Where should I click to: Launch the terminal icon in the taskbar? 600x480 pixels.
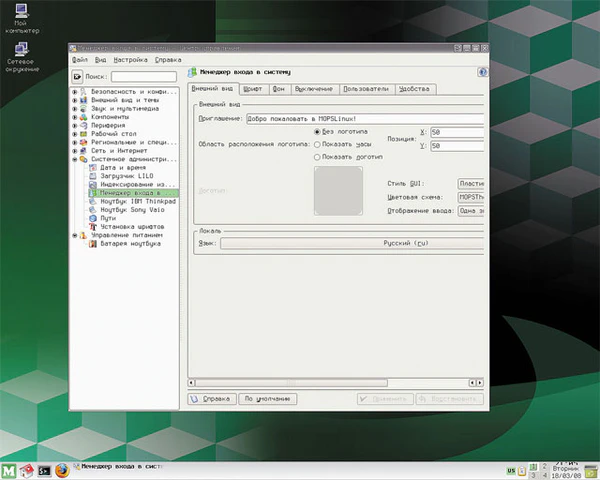pos(45,468)
